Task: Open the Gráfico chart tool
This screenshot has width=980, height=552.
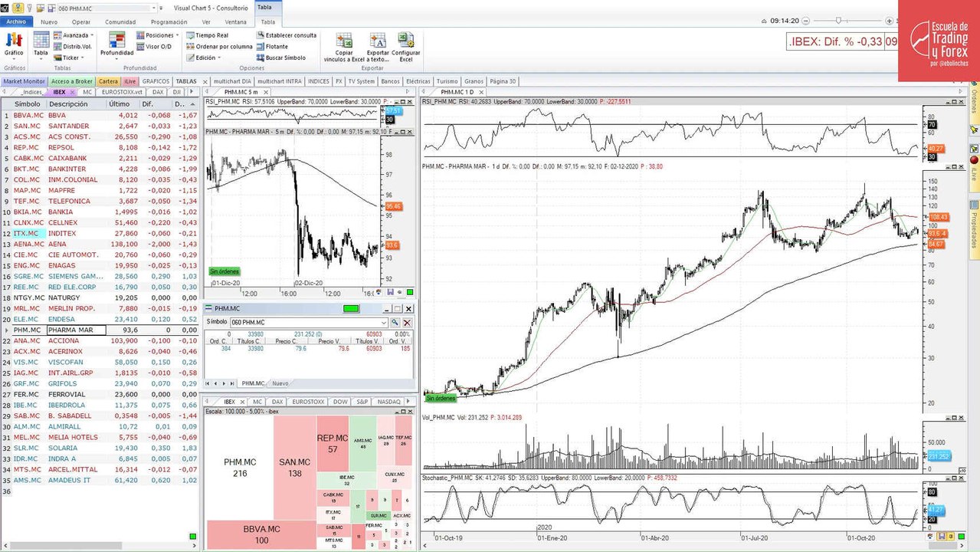Action: 13,45
